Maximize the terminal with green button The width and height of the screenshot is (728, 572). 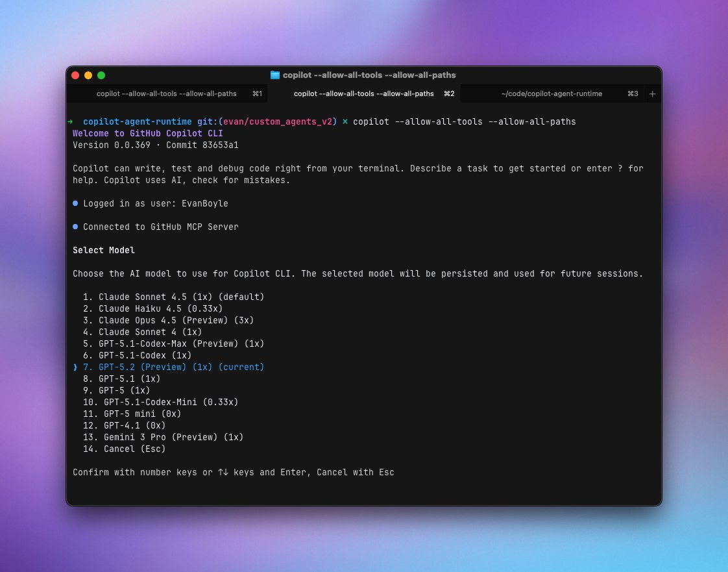(101, 75)
